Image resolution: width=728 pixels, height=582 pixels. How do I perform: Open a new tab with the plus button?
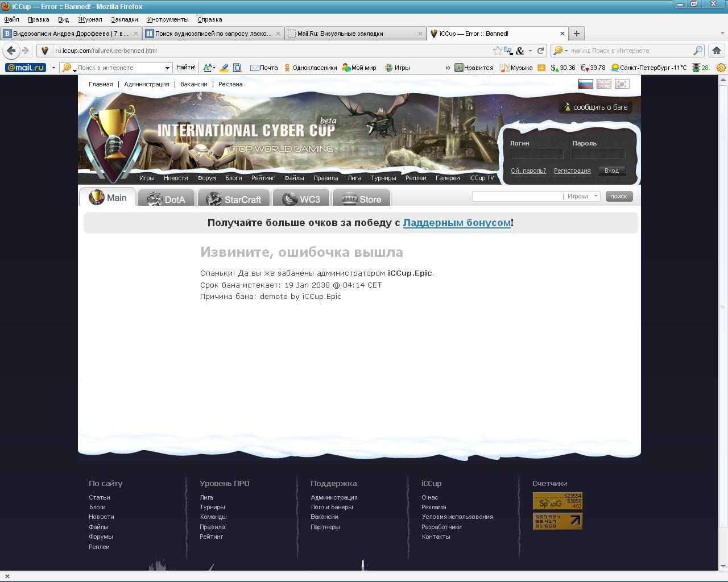point(577,34)
